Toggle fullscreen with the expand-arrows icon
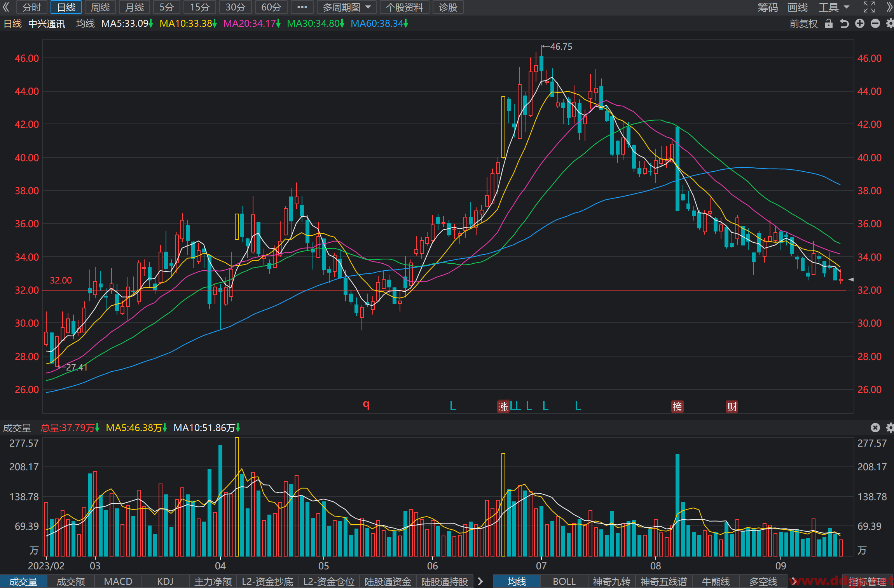This screenshot has width=894, height=588. (869, 7)
